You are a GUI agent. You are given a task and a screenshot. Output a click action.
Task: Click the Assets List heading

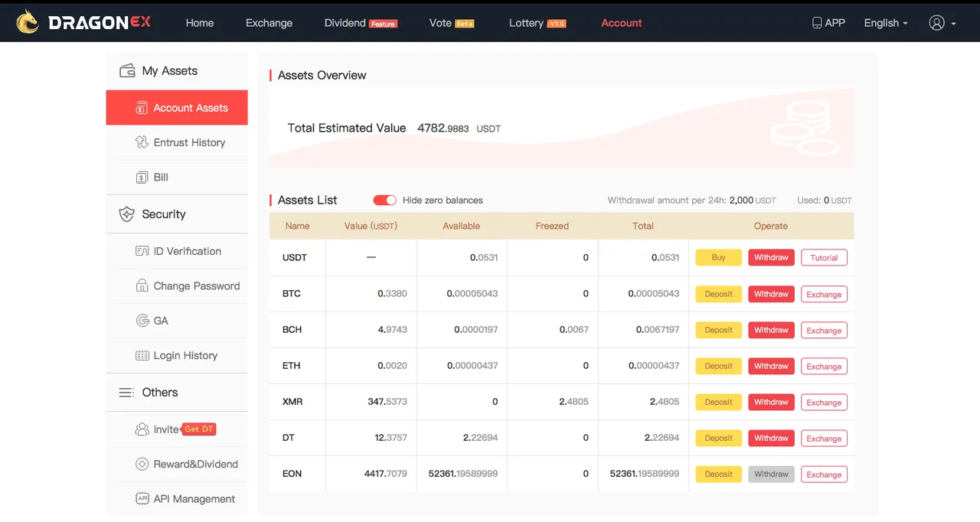tap(307, 200)
